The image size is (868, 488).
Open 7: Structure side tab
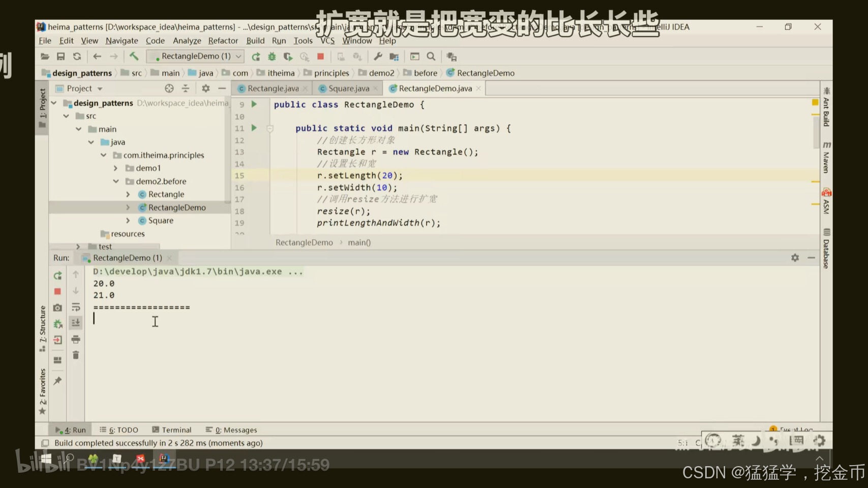pyautogui.click(x=42, y=328)
